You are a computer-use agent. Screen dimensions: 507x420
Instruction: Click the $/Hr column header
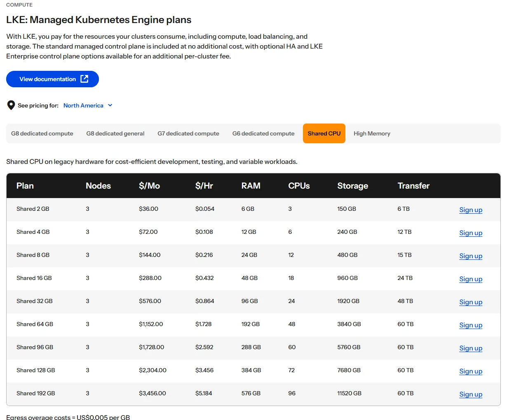pyautogui.click(x=204, y=186)
